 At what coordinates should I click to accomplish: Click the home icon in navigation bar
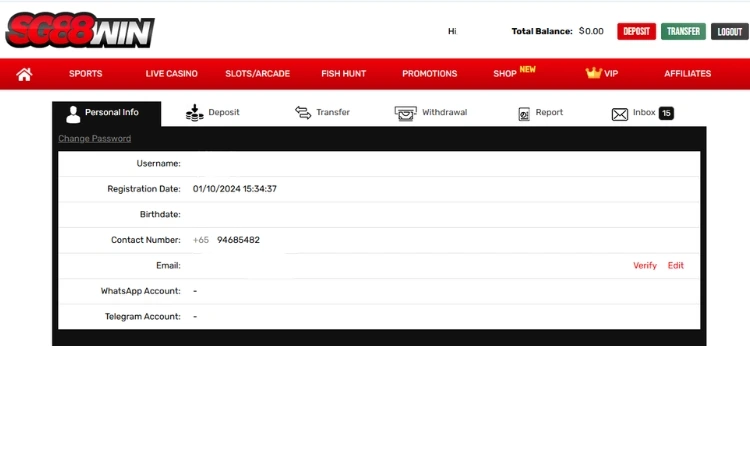[x=25, y=73]
